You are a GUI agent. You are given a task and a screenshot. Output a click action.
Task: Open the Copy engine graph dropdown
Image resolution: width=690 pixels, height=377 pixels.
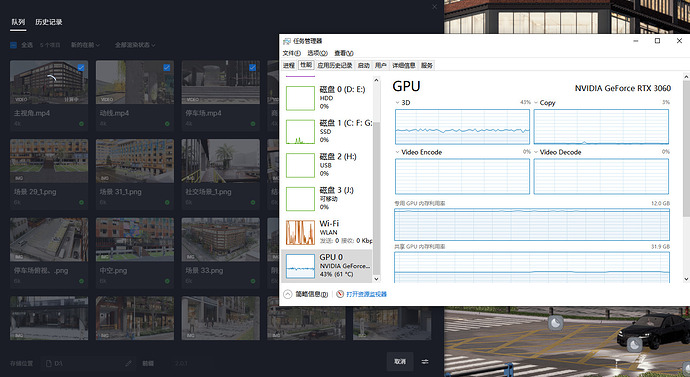click(536, 102)
